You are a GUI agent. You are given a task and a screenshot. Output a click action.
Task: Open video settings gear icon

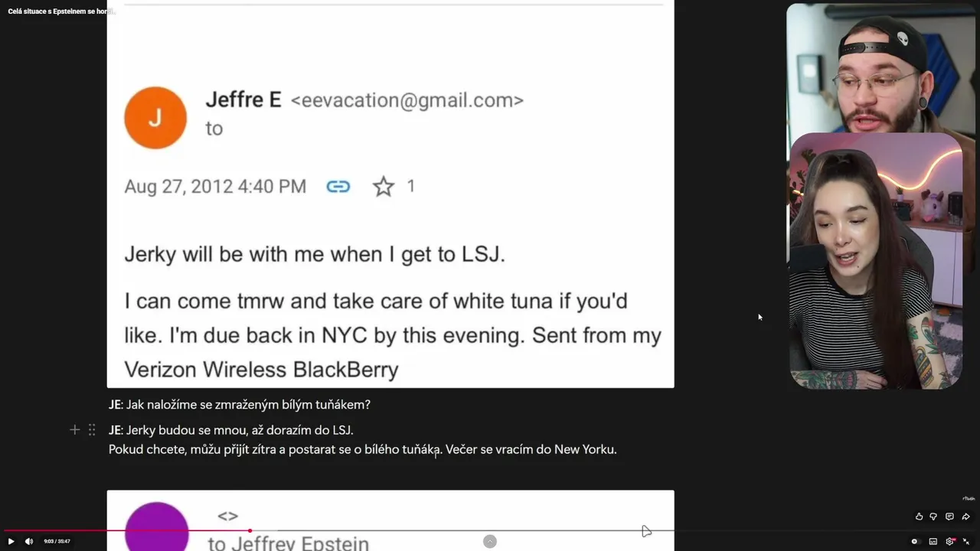pos(950,541)
